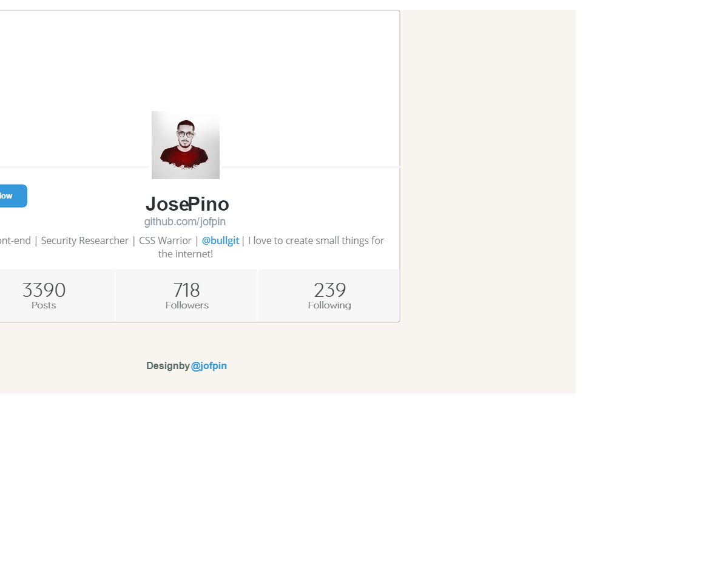Click 'the internet!' bio line

186,254
